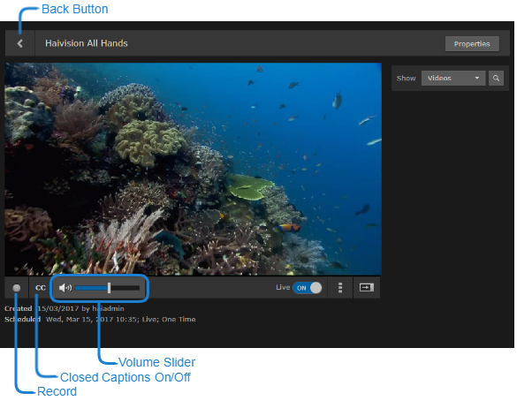Click the search magnifier icon
532x416 pixels.
[x=497, y=78]
